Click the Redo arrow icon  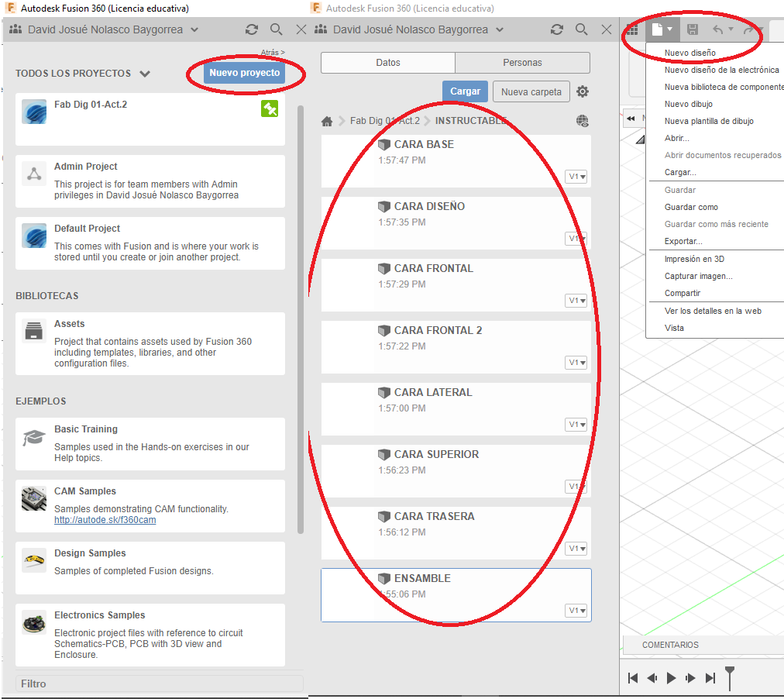(x=748, y=30)
